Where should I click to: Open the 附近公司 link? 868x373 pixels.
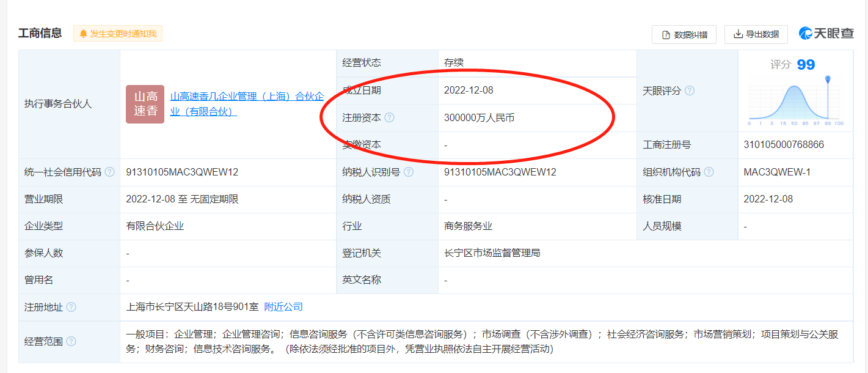[283, 307]
